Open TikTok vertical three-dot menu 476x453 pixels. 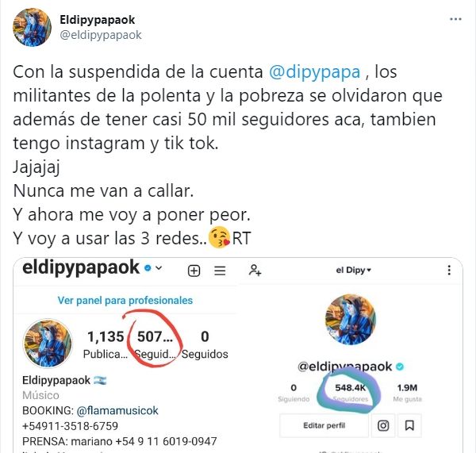449,270
